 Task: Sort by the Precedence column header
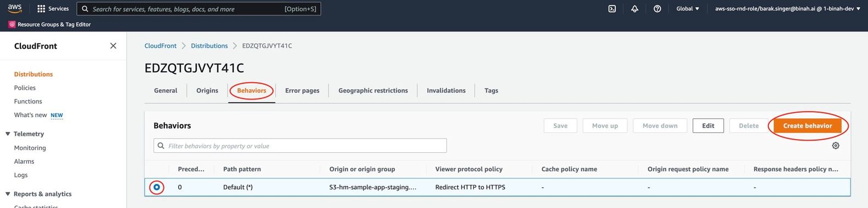tap(191, 169)
